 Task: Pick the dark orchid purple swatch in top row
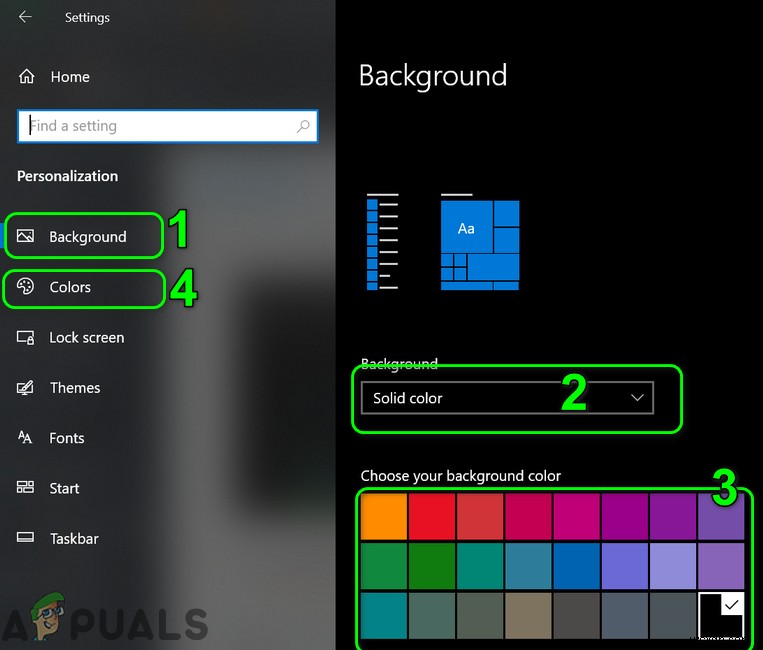pos(624,516)
